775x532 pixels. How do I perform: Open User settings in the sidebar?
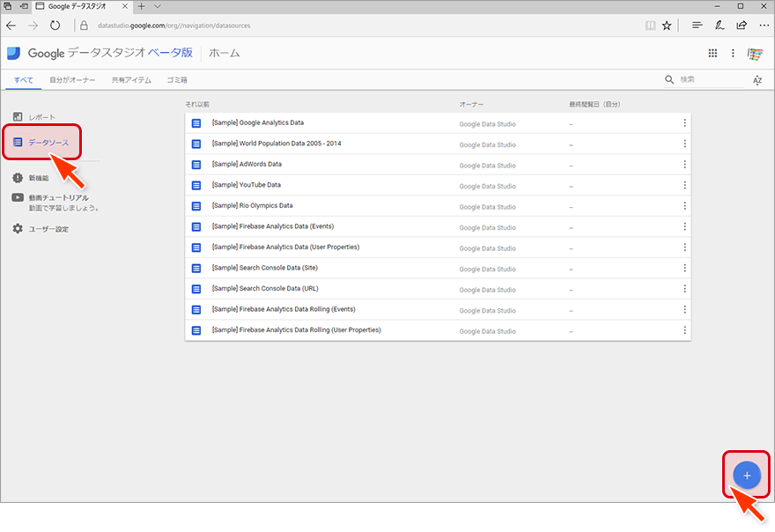tap(41, 229)
